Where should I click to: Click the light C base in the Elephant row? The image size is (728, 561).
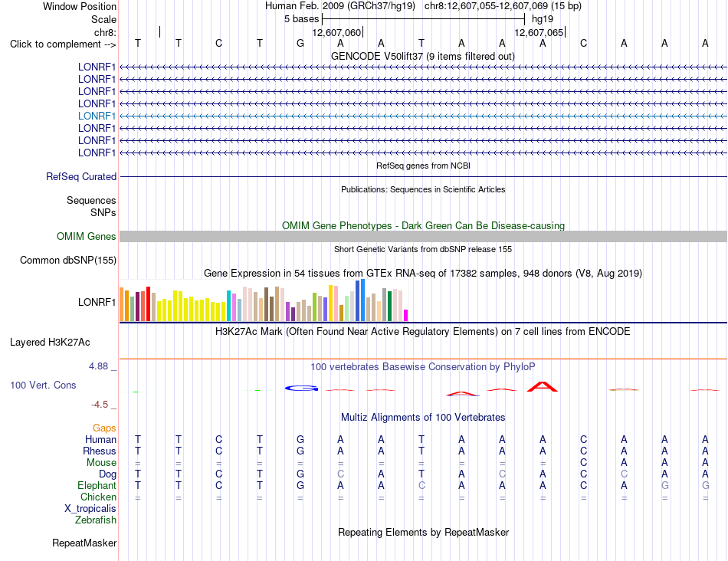coord(421,485)
